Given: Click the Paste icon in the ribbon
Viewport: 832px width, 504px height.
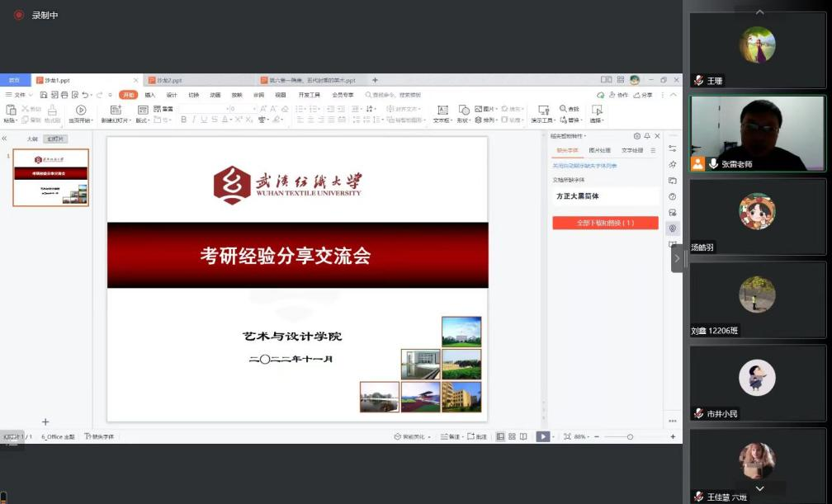Looking at the screenshot, I should click(x=11, y=110).
